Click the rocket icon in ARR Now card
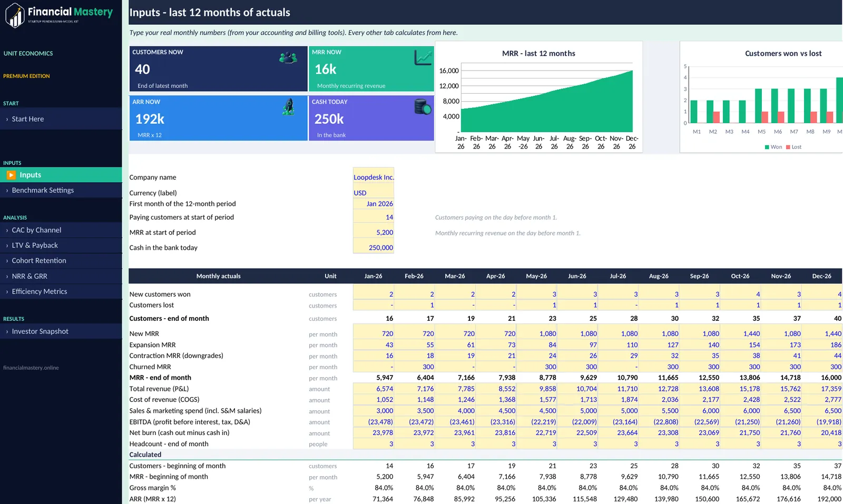This screenshot has width=843, height=504. [x=288, y=107]
